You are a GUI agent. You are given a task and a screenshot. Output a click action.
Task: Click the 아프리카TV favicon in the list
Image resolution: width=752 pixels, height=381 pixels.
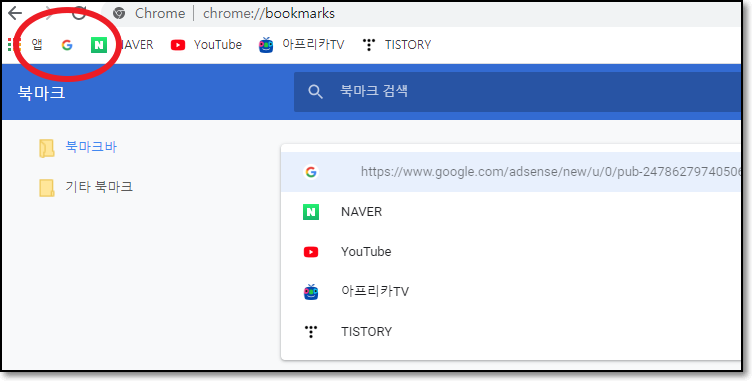tap(311, 292)
